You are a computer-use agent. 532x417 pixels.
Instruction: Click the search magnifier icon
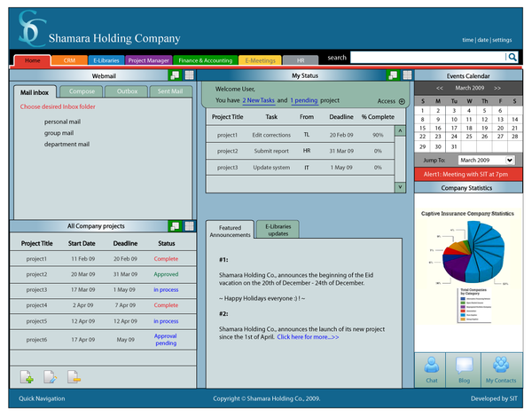[x=512, y=58]
